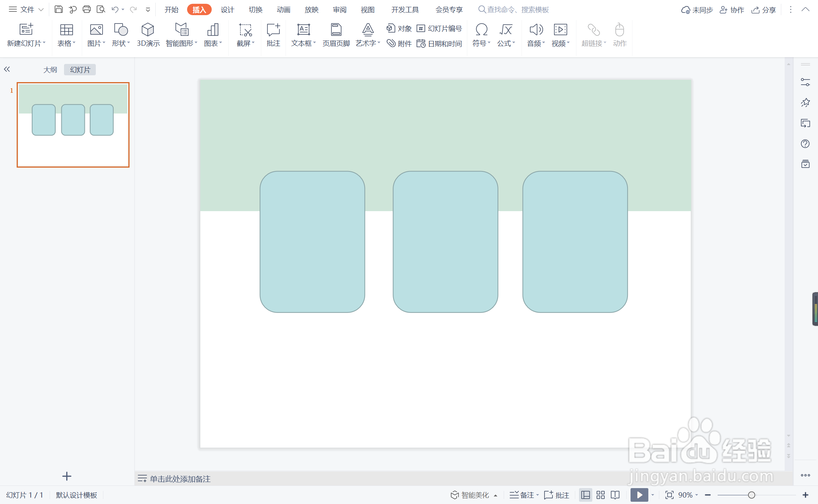Open the 文件 menu dropdown
Image resolution: width=818 pixels, height=504 pixels.
27,9
